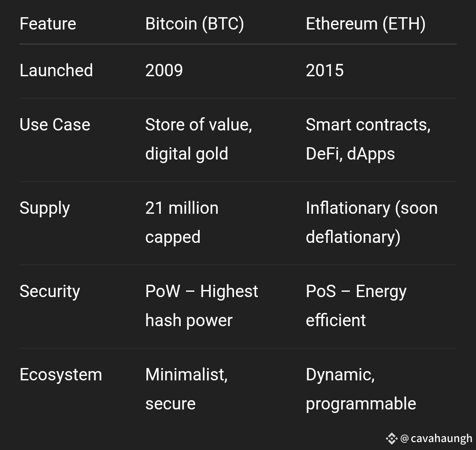Select the Bitcoin (BTC) column header
The height and width of the screenshot is (450, 476).
pyautogui.click(x=195, y=24)
